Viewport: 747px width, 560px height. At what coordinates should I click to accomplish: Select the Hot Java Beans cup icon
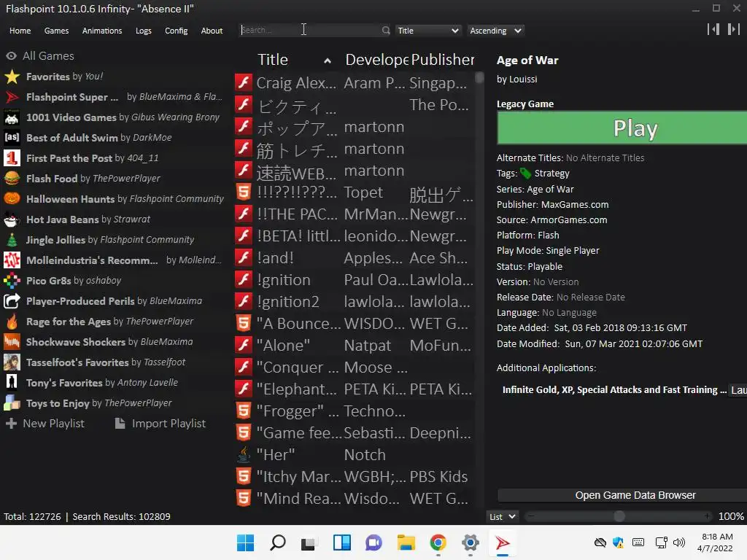[12, 219]
